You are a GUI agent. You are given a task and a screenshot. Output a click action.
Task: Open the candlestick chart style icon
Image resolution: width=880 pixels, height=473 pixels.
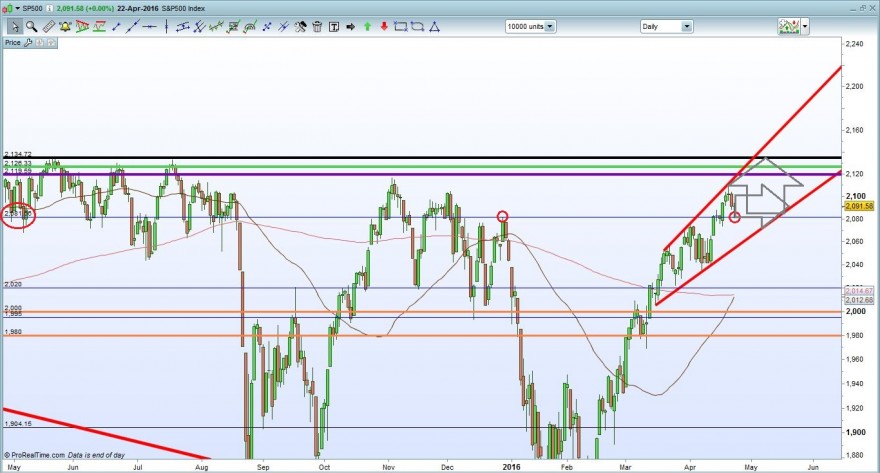6,8
